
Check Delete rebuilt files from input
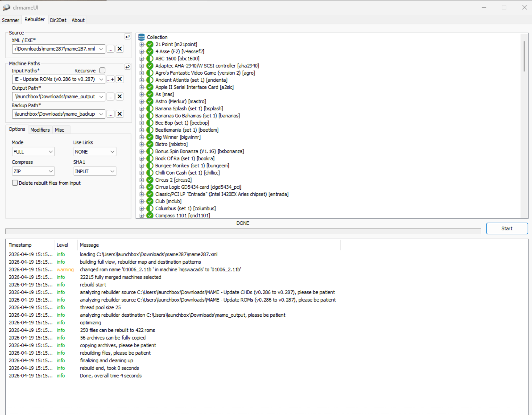(15, 183)
